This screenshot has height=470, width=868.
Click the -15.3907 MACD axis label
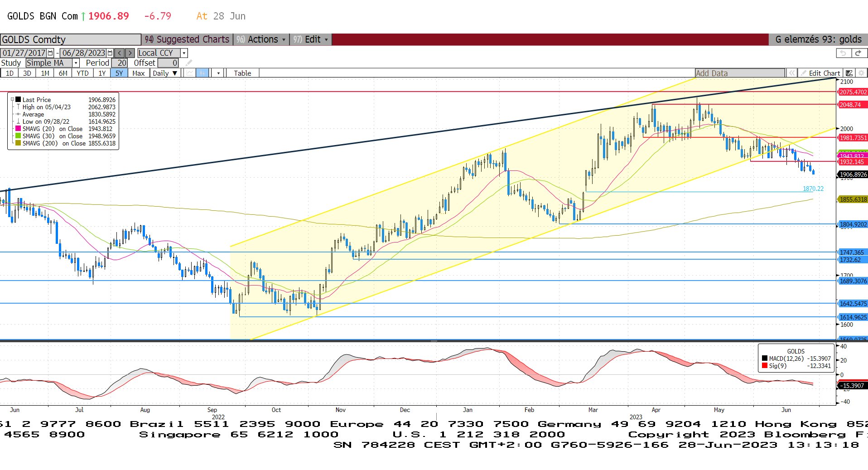[x=853, y=386]
